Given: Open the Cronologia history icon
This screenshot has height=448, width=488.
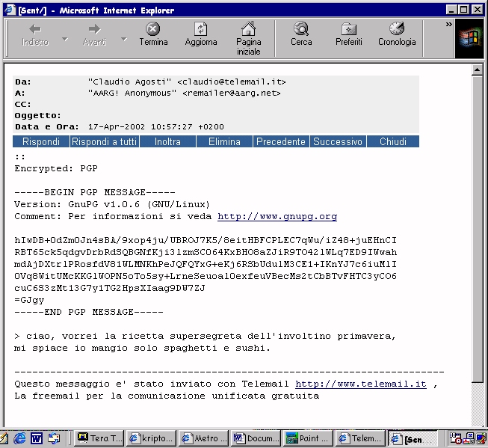Looking at the screenshot, I should (397, 28).
